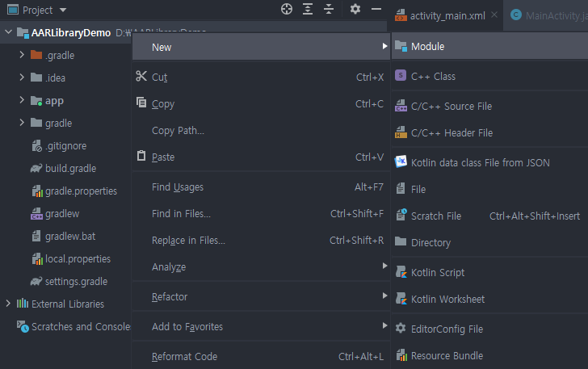The image size is (588, 369).
Task: Create a C/C++ Header File
Action: (x=489, y=132)
